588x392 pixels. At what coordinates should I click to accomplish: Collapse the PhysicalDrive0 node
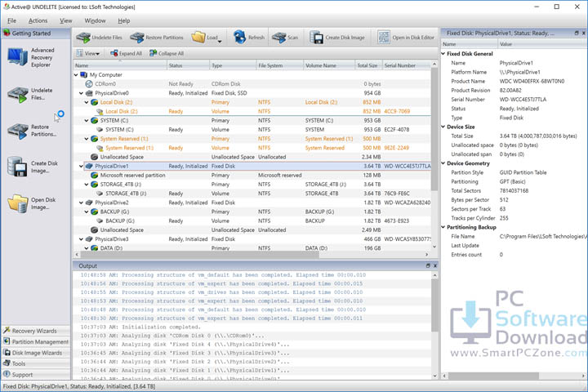pos(81,93)
